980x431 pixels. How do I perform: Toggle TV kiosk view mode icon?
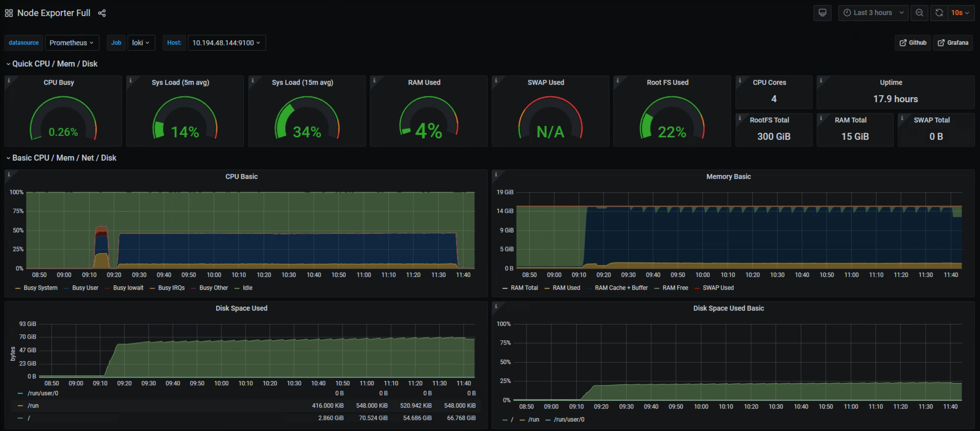tap(822, 13)
